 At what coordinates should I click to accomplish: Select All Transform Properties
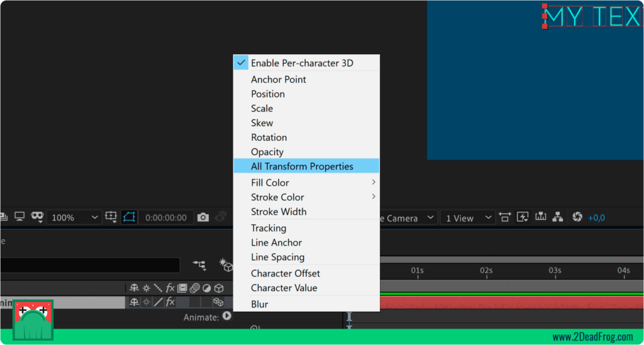[306, 166]
